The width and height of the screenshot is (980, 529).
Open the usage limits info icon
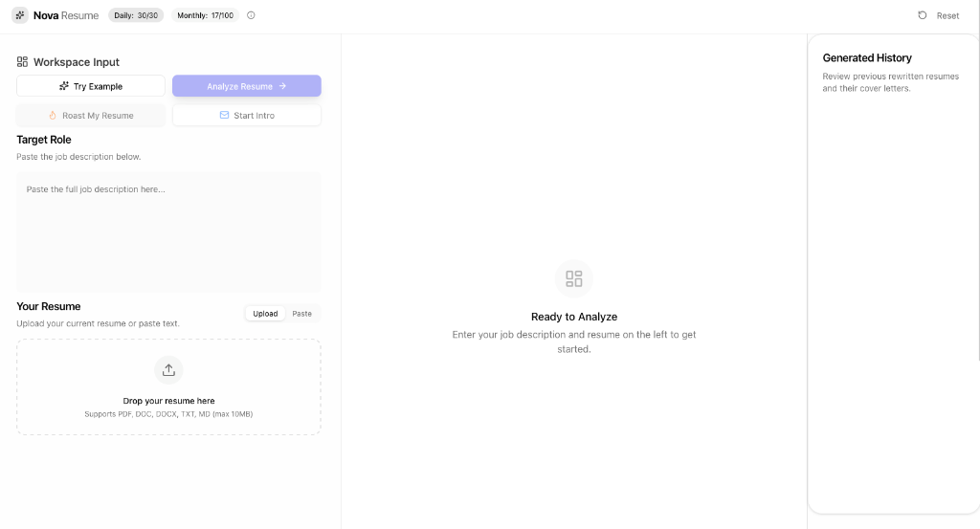(x=252, y=15)
